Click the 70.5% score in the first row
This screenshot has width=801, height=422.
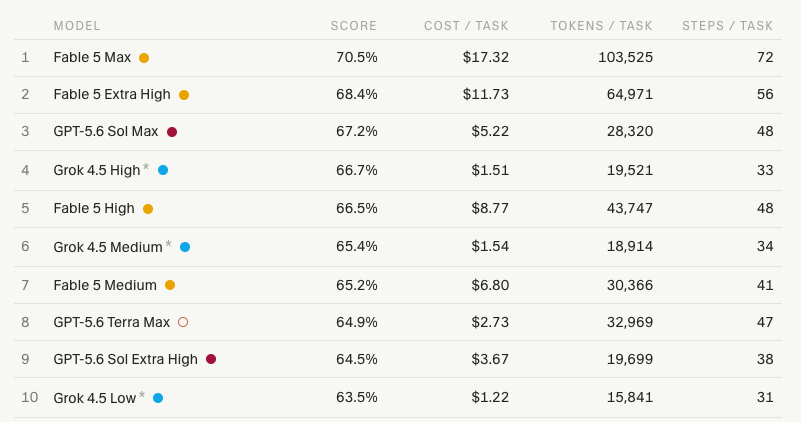(357, 57)
